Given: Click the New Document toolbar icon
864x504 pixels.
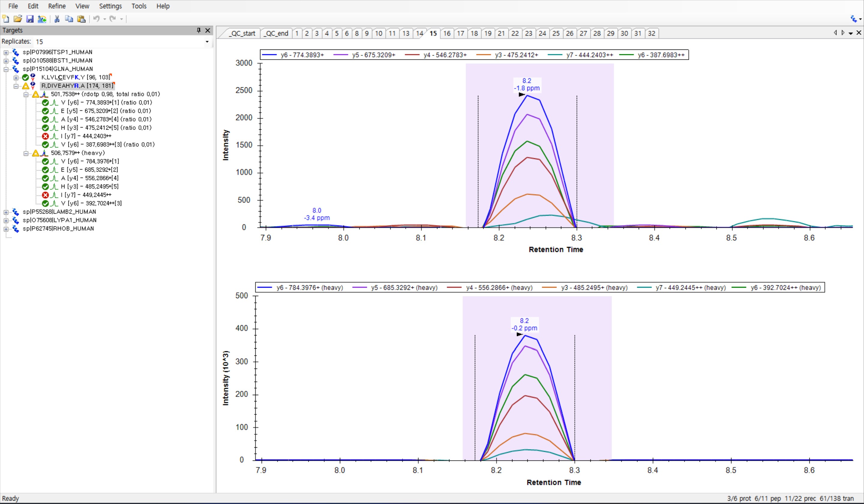Looking at the screenshot, I should click(6, 19).
